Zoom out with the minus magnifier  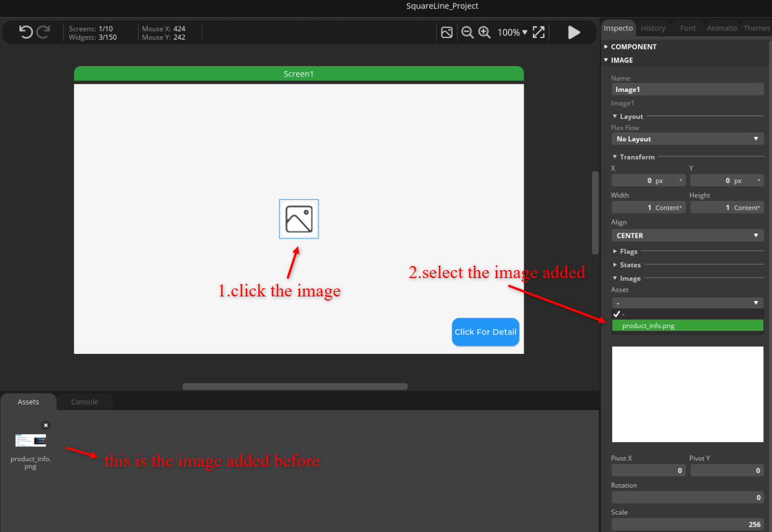click(x=467, y=32)
